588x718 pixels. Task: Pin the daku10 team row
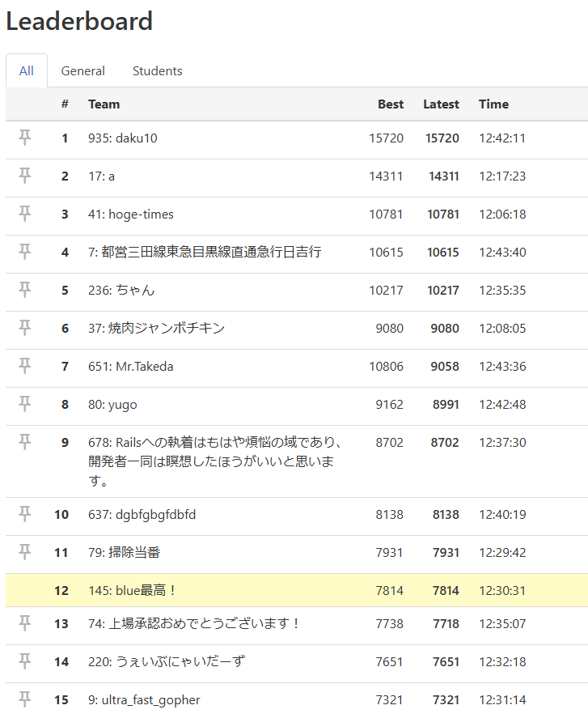[x=25, y=138]
